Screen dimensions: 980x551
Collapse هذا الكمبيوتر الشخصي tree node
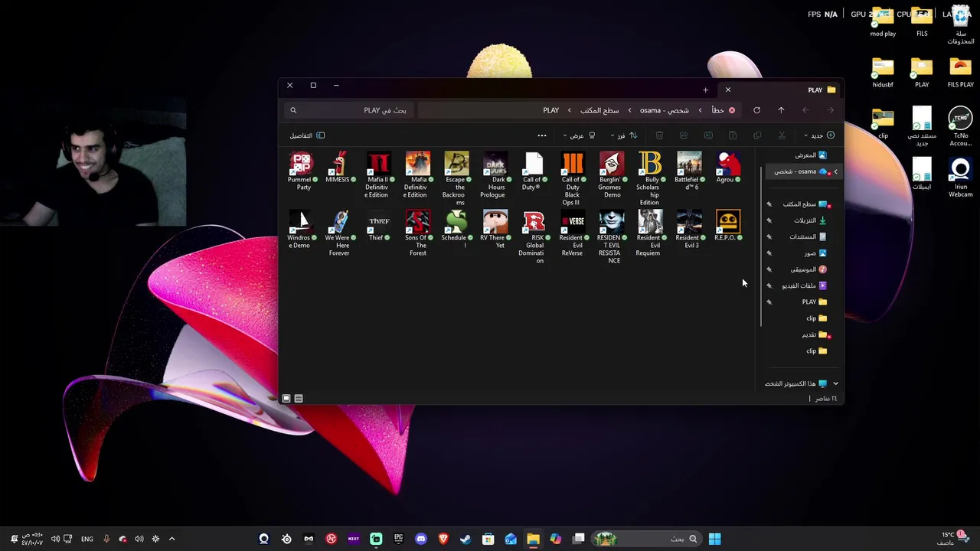click(x=835, y=383)
